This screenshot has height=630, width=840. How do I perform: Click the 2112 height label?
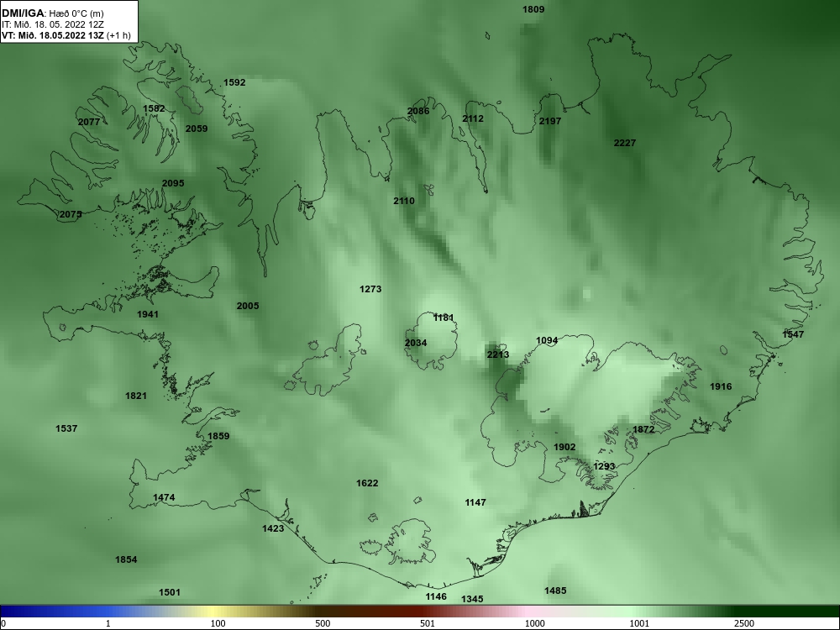pyautogui.click(x=472, y=119)
